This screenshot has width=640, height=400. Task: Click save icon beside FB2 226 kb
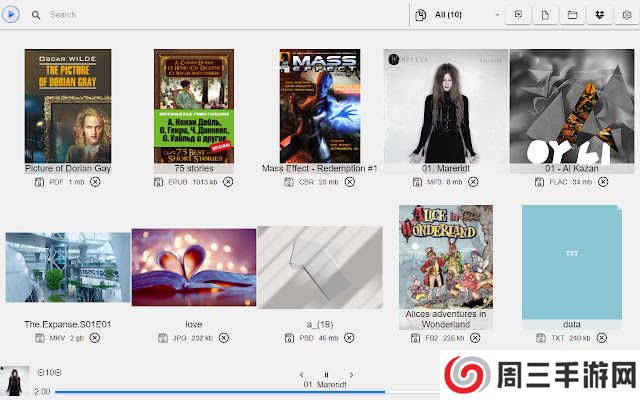pyautogui.click(x=416, y=338)
